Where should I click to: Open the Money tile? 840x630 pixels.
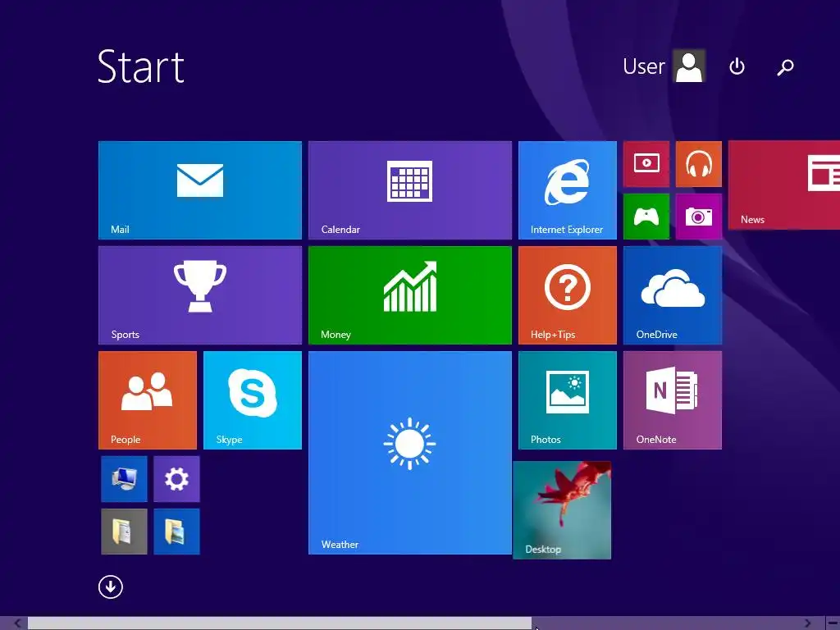click(x=410, y=295)
